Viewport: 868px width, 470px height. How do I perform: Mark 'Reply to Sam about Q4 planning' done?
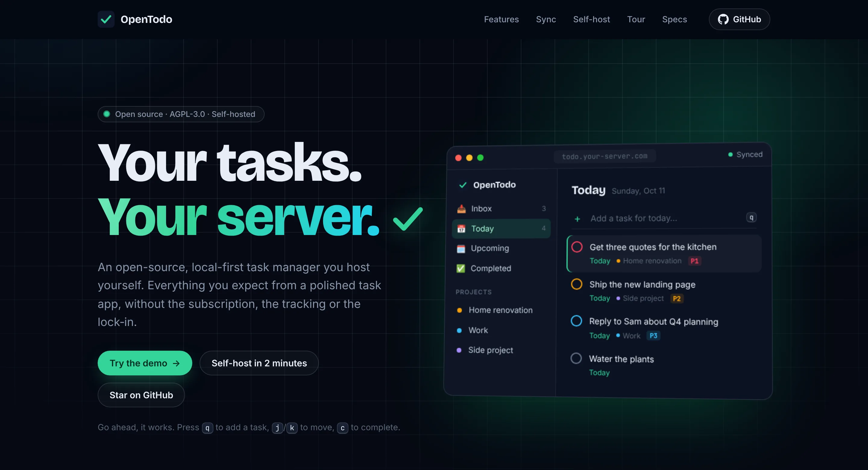point(576,321)
